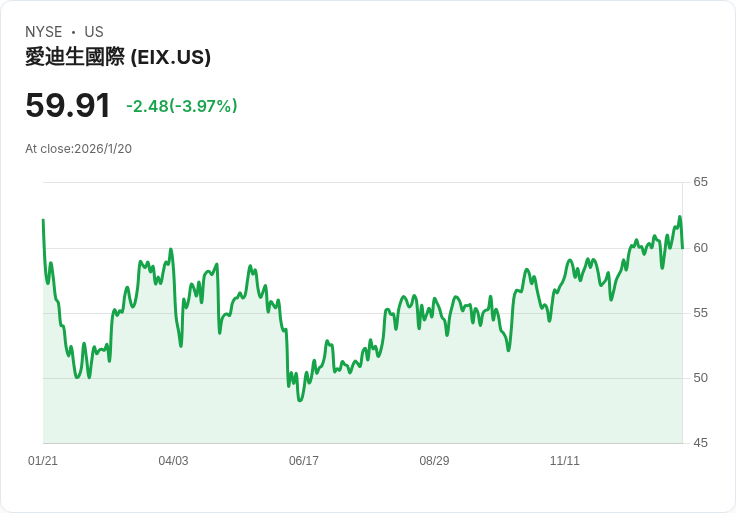Click the 65 y-axis label

701,182
